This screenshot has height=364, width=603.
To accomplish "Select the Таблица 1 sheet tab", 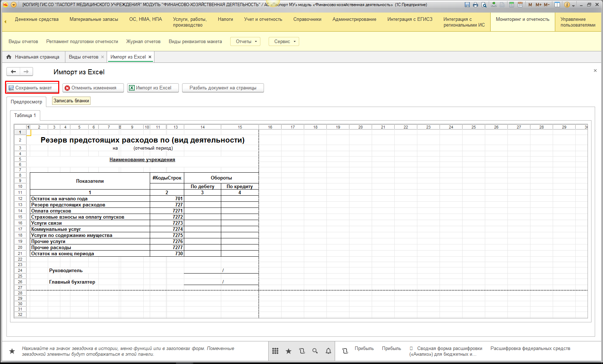I will point(25,116).
